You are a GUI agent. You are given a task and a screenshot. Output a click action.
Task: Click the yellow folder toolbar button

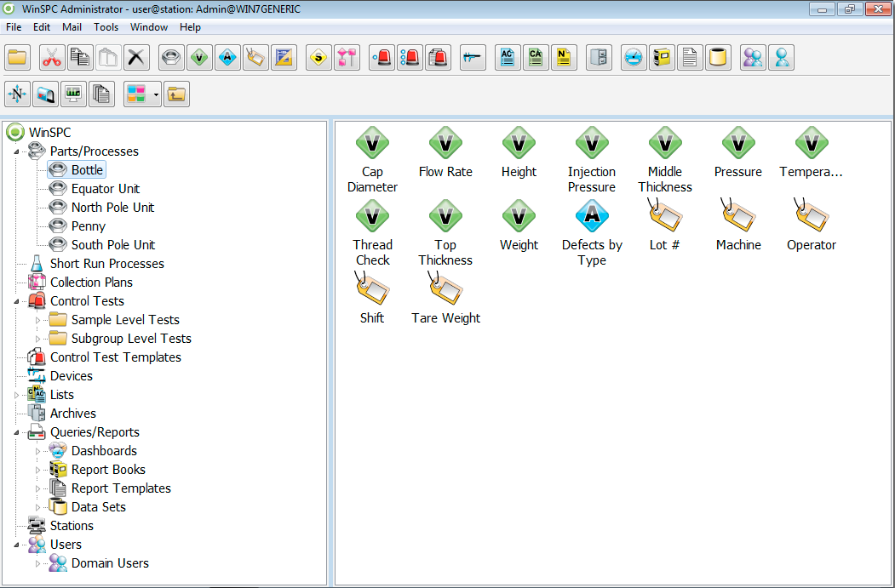(x=18, y=58)
